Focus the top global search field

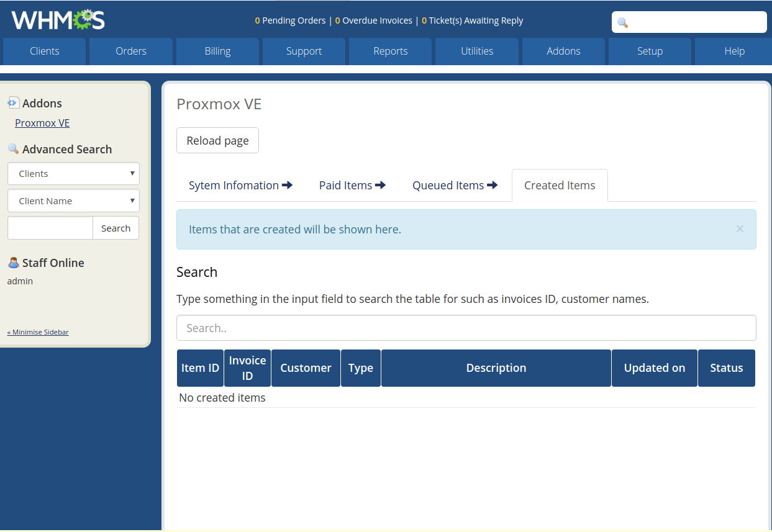(689, 22)
